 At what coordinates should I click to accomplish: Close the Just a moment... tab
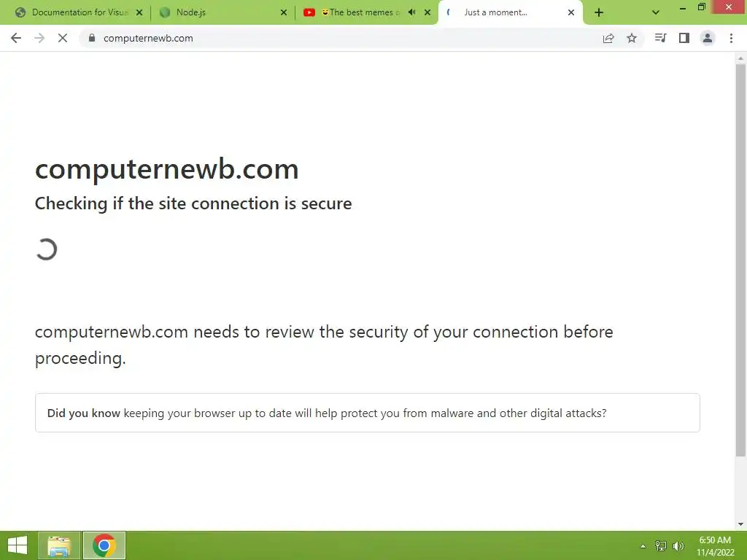coord(570,12)
